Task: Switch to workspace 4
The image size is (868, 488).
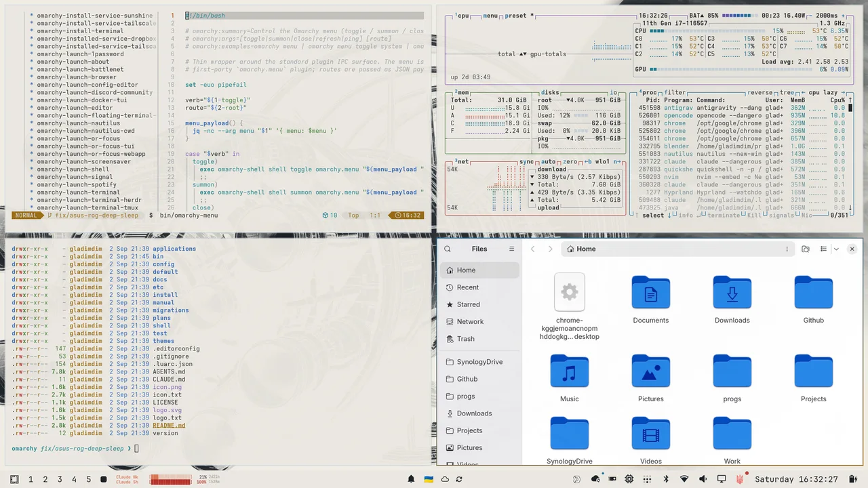Action: pyautogui.click(x=74, y=479)
